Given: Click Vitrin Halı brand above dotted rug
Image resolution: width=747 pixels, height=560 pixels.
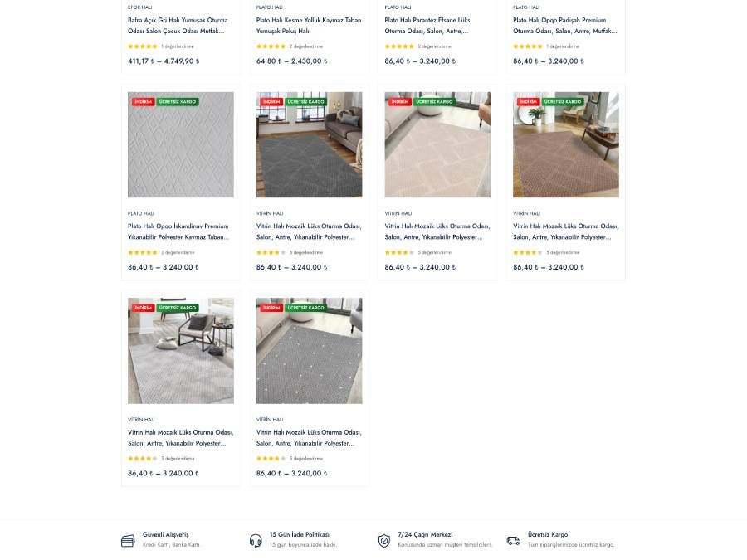Looking at the screenshot, I should click(270, 420).
